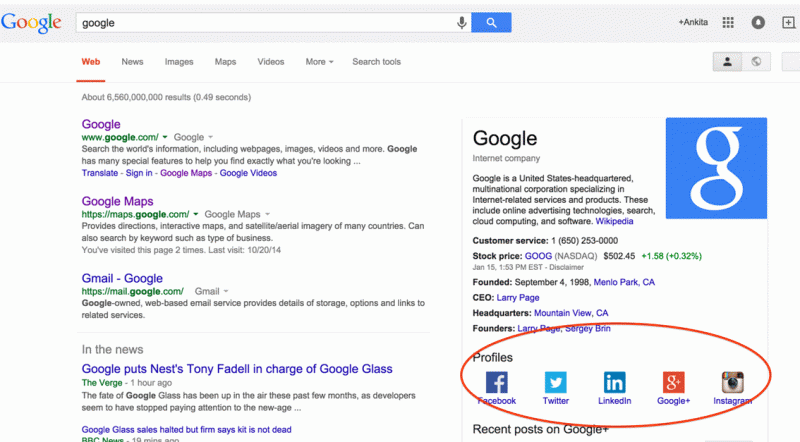Viewport: 800px width, 442px height.
Task: Click the About 6,560,000,000 results text
Action: [166, 97]
